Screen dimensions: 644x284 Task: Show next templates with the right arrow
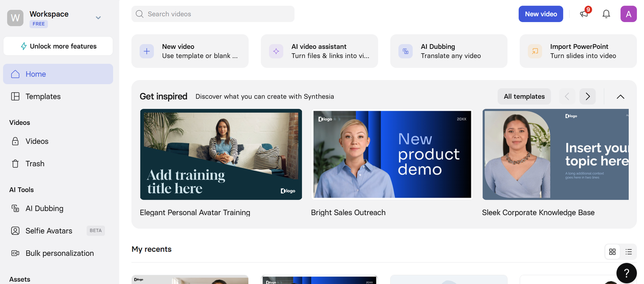(588, 97)
